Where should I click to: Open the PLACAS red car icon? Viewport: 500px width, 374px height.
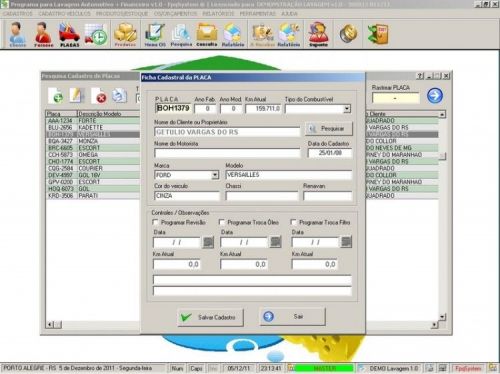[69, 34]
